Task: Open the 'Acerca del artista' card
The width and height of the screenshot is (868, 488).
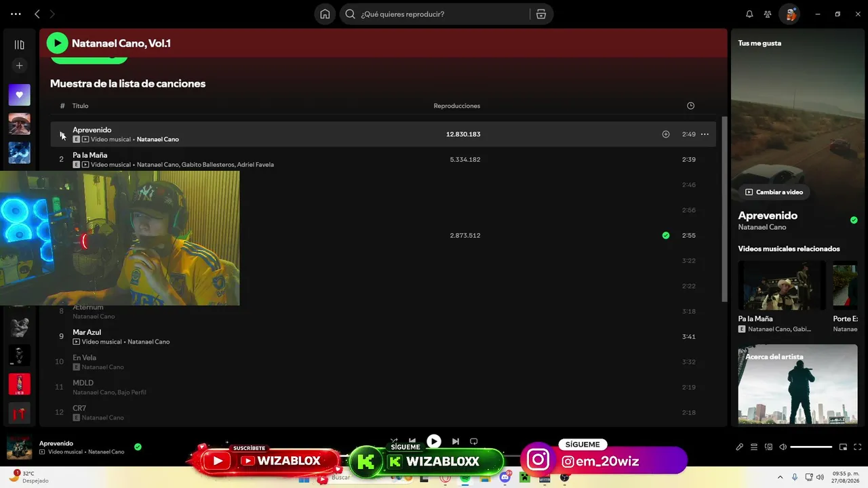Action: coord(797,385)
